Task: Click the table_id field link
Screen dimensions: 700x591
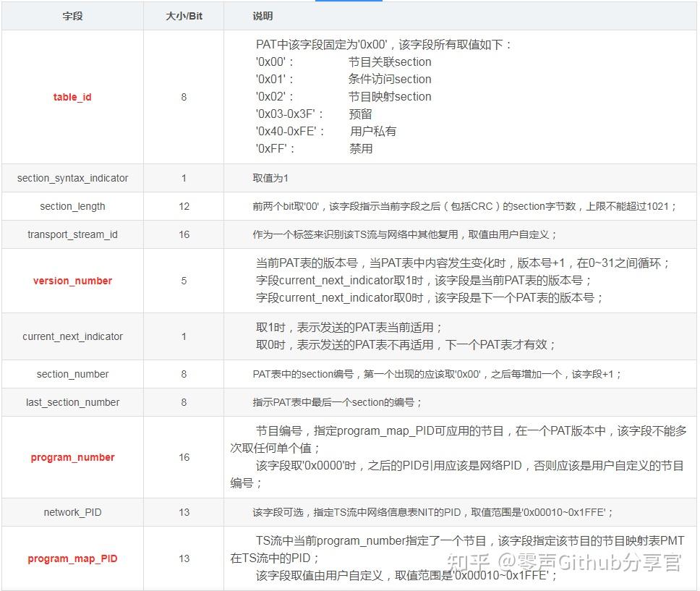Action: click(x=72, y=97)
